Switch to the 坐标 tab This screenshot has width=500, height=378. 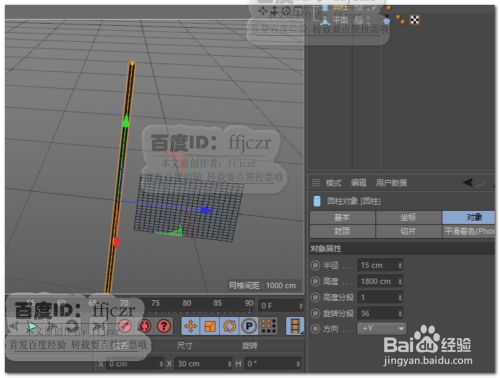408,217
